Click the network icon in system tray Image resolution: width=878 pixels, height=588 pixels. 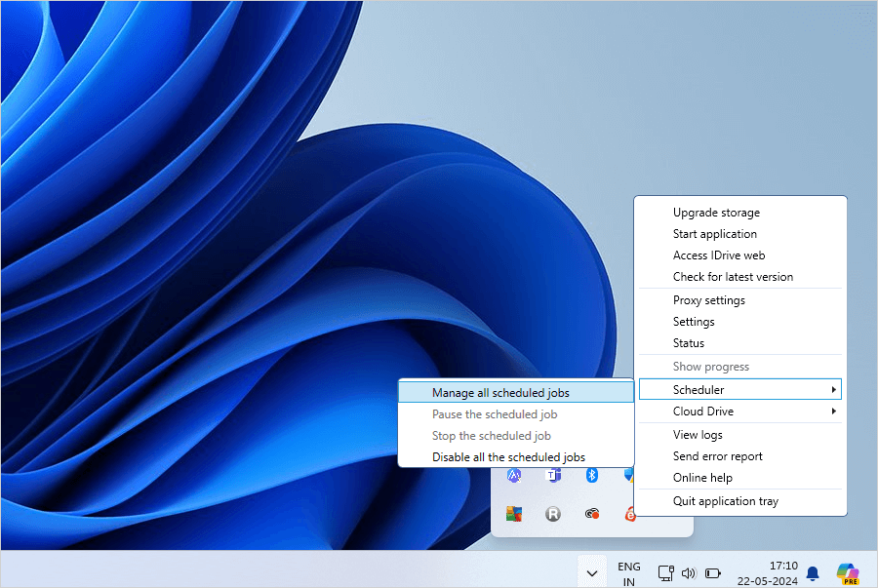point(666,573)
